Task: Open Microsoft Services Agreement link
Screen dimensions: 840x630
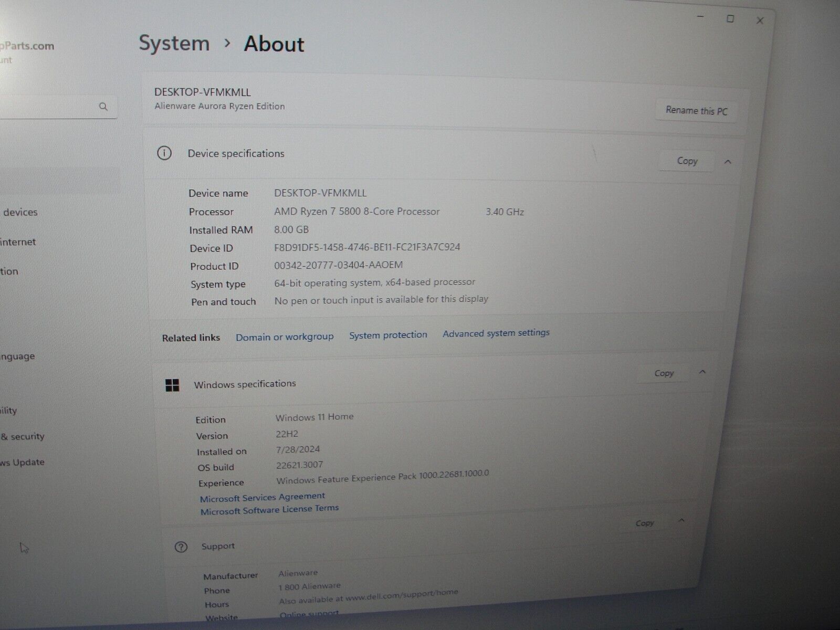Action: pyautogui.click(x=262, y=497)
